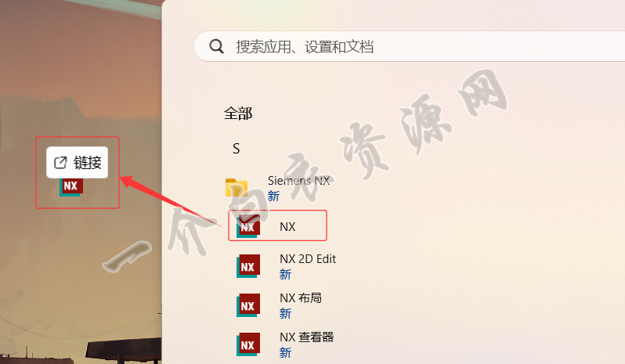Click the 新 badge under Siemens NX
Image resolution: width=625 pixels, height=364 pixels.
(273, 196)
